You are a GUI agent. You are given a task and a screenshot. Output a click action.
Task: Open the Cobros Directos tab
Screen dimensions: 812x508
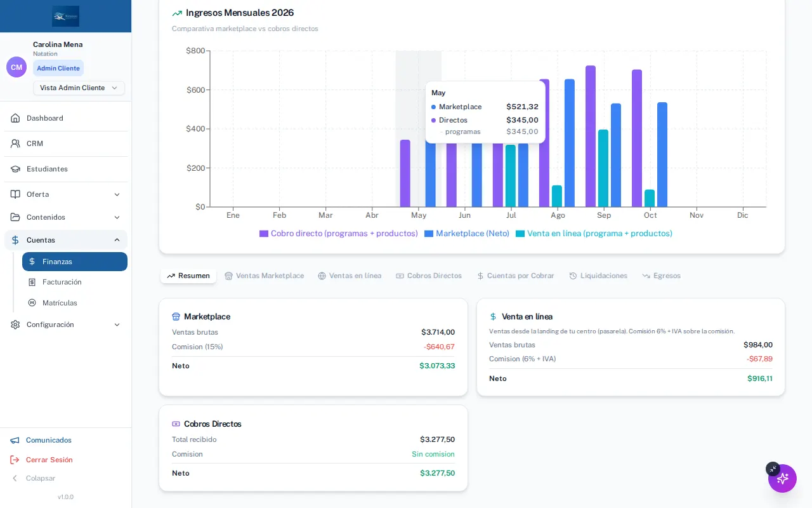click(x=429, y=276)
